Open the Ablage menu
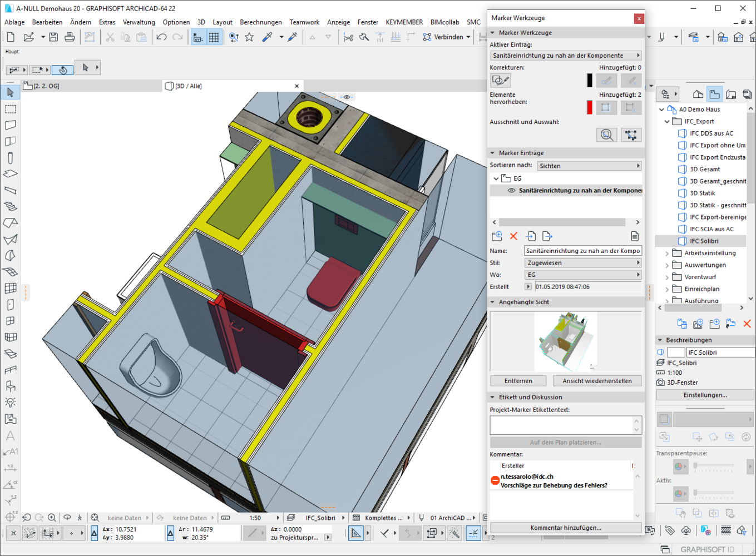 [14, 22]
